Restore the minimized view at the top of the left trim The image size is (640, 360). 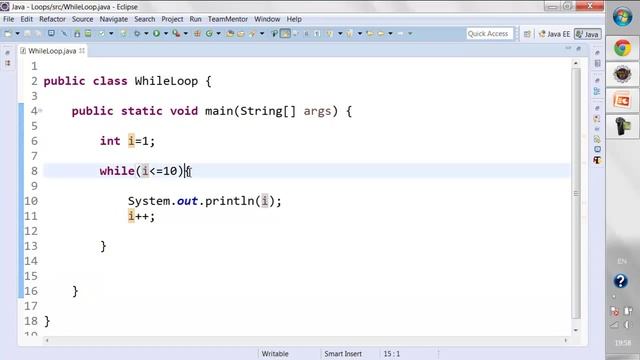pos(7,53)
